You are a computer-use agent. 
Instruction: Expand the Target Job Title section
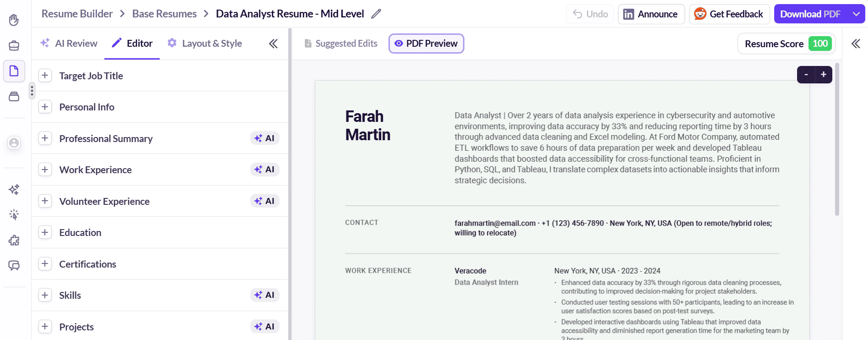(45, 76)
